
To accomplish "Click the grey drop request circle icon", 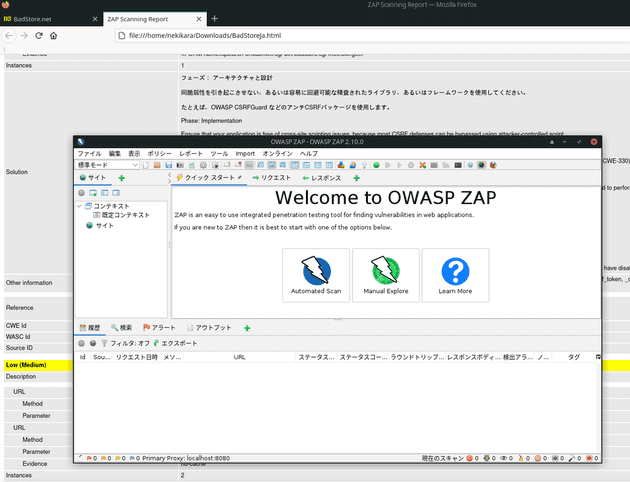I will (411, 165).
